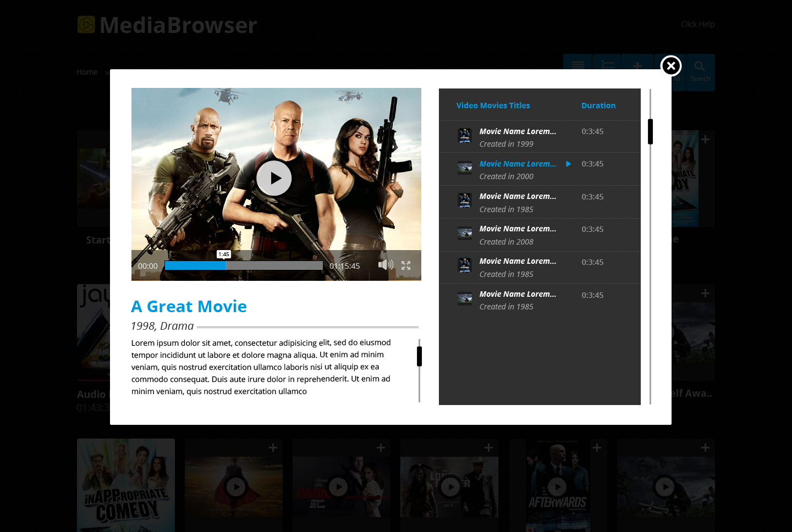
Task: Click the 1998, Drama subtitle
Action: pos(162,326)
